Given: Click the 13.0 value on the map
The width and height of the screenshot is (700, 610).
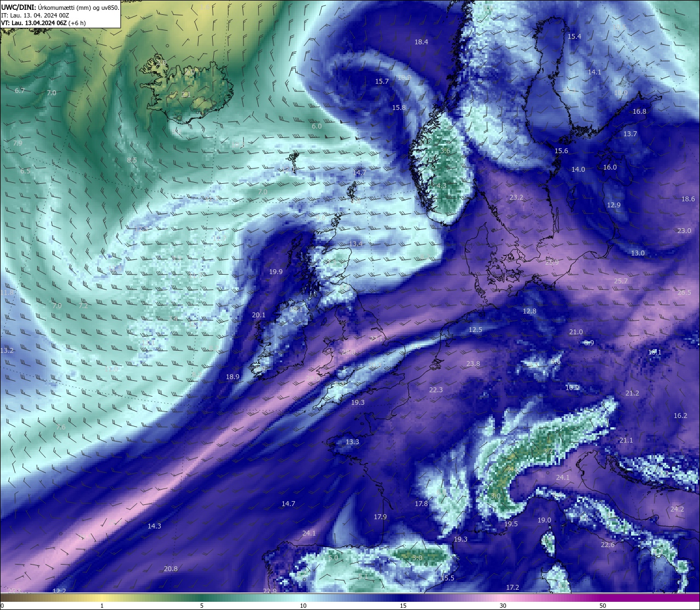Looking at the screenshot, I should tap(638, 253).
